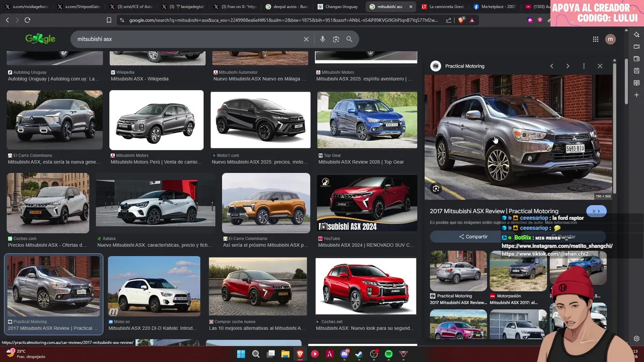Start voice search with the microphone icon
Image resolution: width=644 pixels, height=362 pixels.
(x=323, y=39)
